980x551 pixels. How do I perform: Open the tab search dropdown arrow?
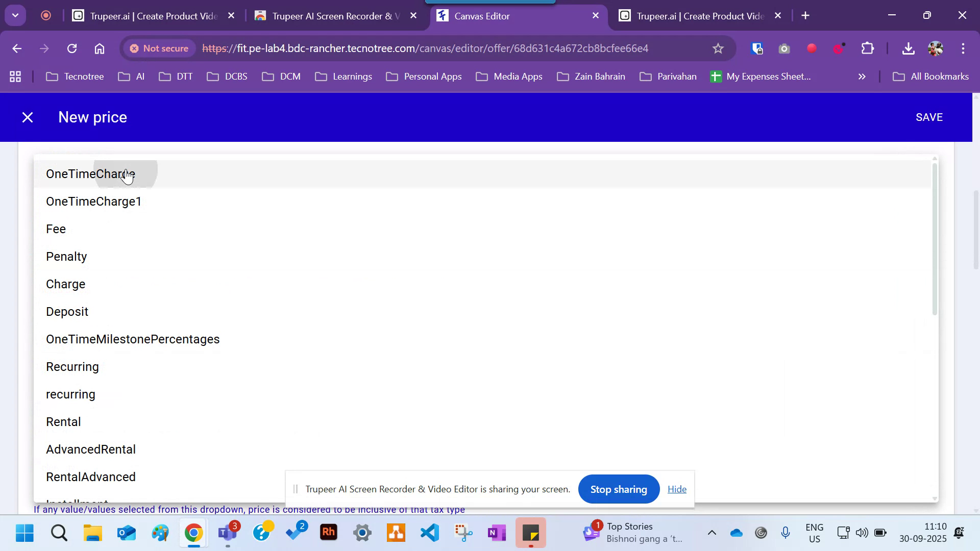point(15,15)
